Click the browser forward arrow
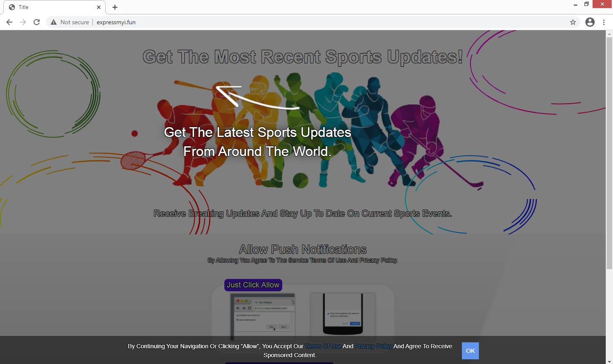 tap(23, 22)
